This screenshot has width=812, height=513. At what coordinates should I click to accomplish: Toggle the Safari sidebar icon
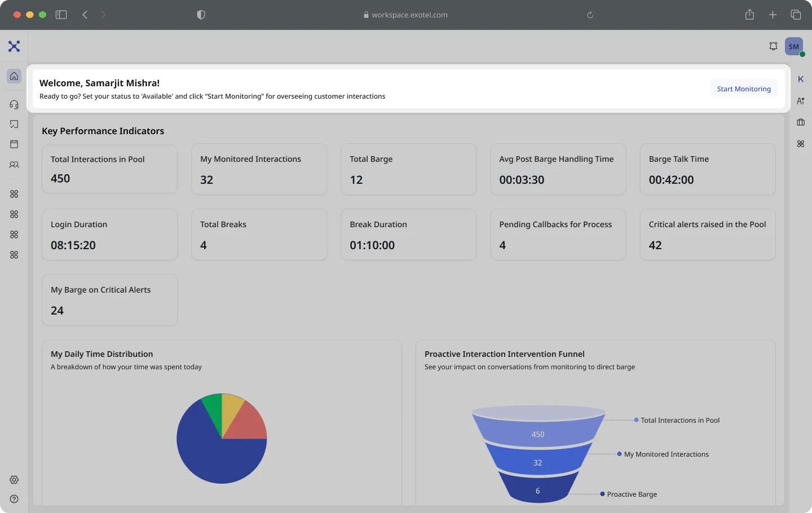(x=61, y=15)
